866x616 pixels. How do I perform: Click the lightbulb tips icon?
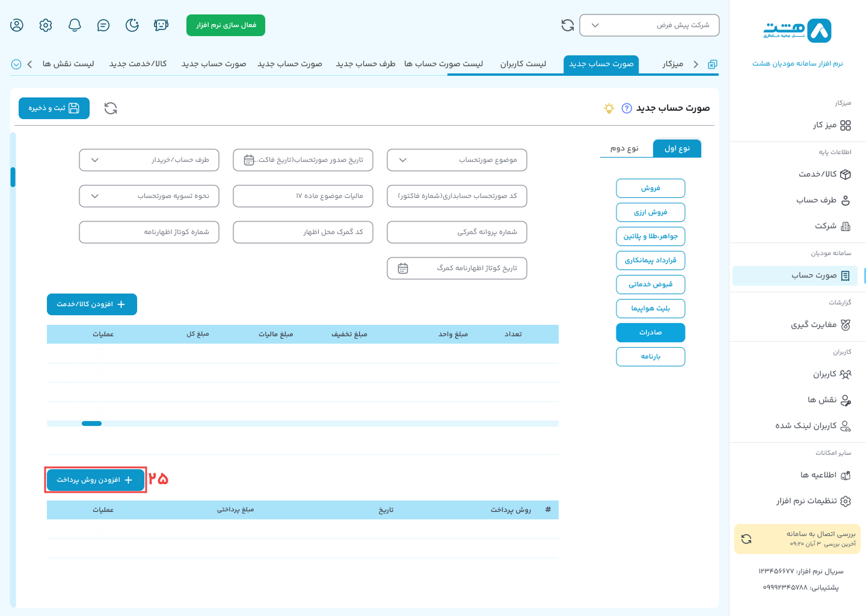[609, 108]
